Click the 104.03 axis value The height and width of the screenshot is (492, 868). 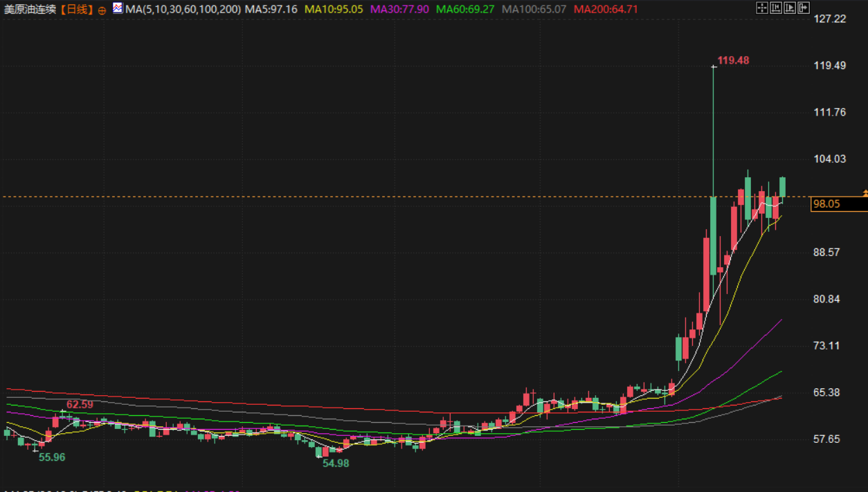coord(831,158)
